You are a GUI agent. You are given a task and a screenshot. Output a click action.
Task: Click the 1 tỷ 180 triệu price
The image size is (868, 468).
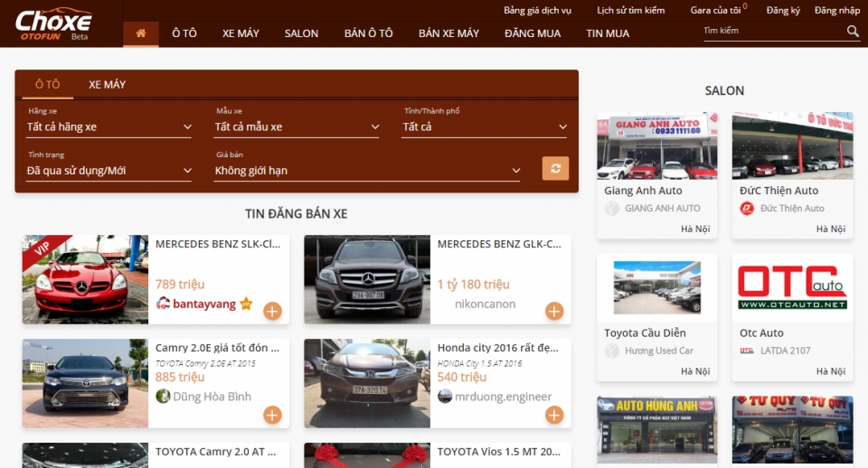click(x=473, y=285)
